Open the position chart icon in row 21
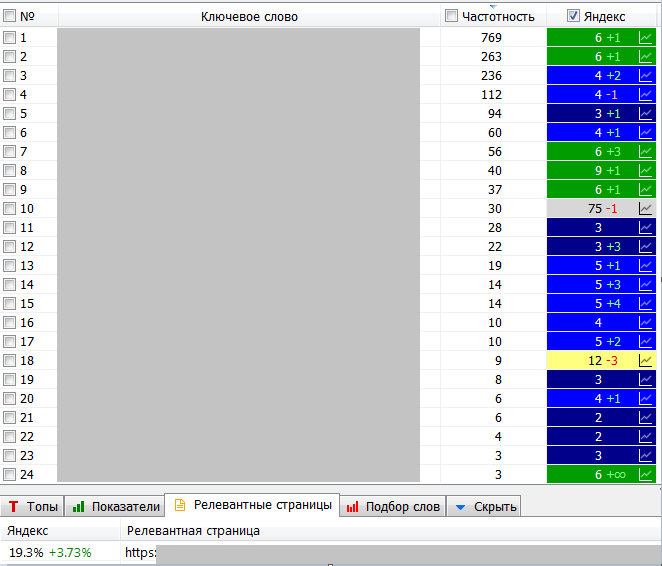The height and width of the screenshot is (566, 662). 645,417
